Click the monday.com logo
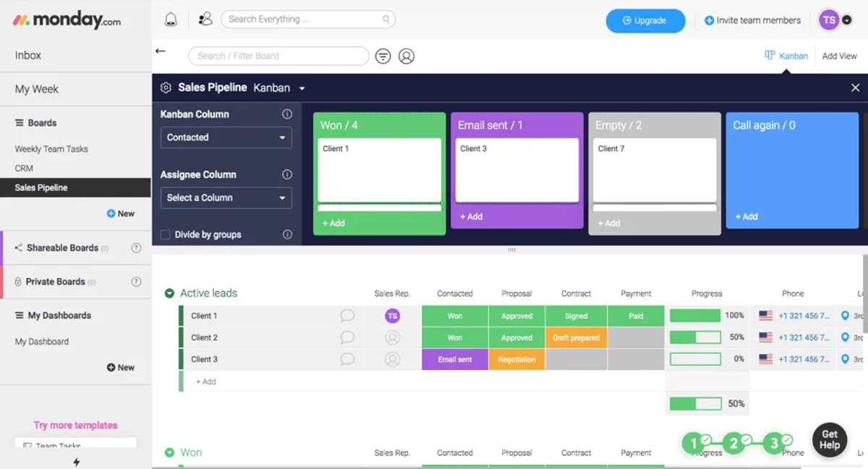 tap(67, 20)
